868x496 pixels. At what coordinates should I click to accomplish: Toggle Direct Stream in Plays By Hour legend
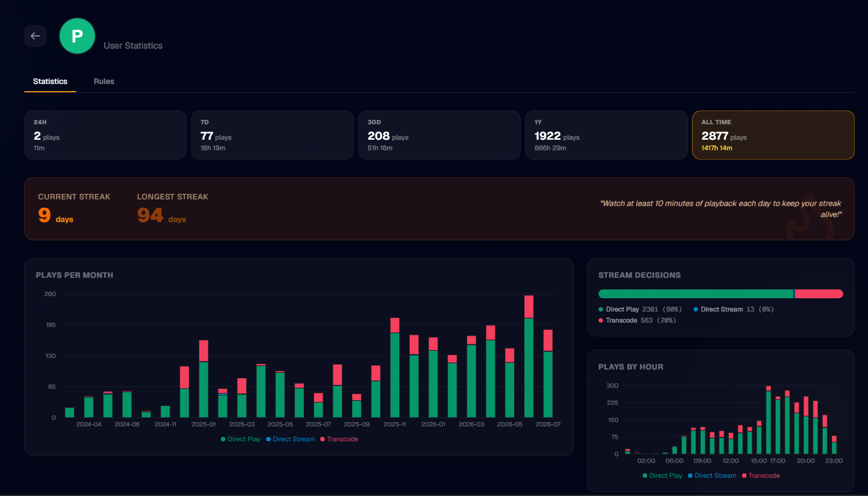click(712, 476)
